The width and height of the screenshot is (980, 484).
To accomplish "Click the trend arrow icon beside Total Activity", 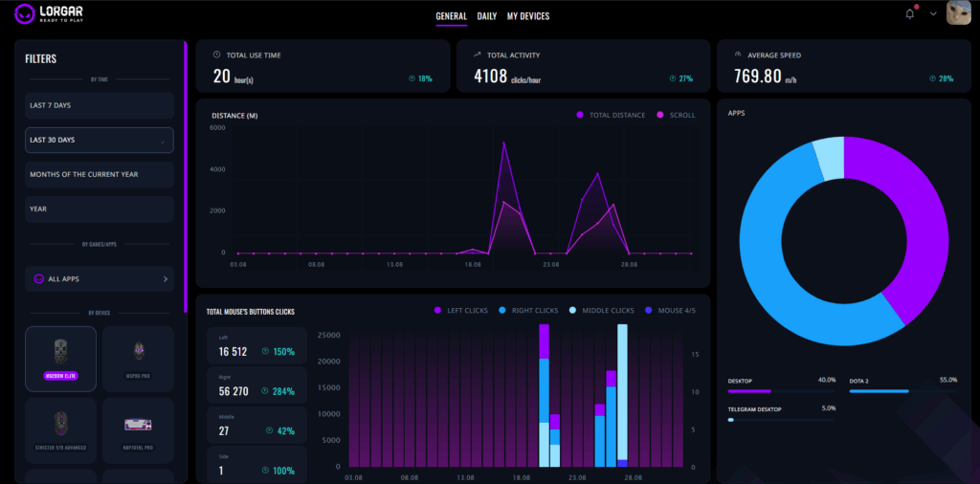I will click(x=477, y=55).
